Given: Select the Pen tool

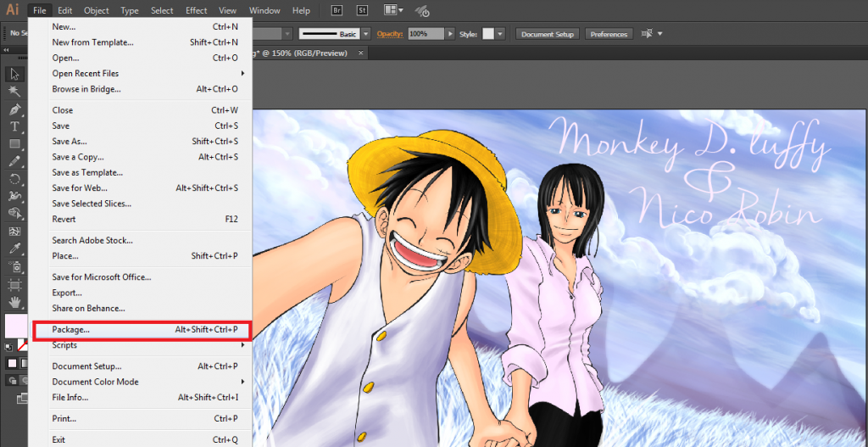Looking at the screenshot, I should pos(14,109).
